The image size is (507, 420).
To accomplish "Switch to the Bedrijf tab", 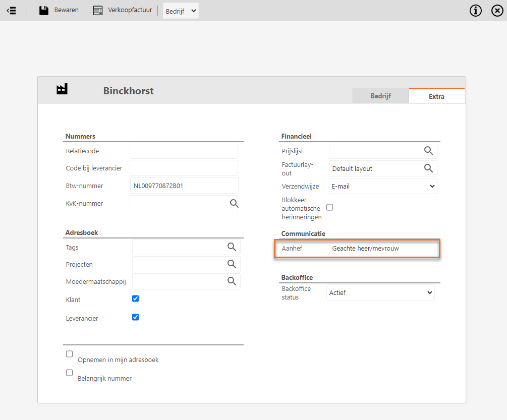I will tap(380, 96).
